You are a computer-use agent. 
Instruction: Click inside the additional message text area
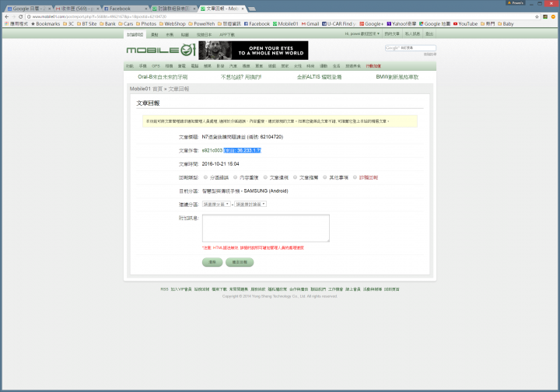tap(266, 228)
